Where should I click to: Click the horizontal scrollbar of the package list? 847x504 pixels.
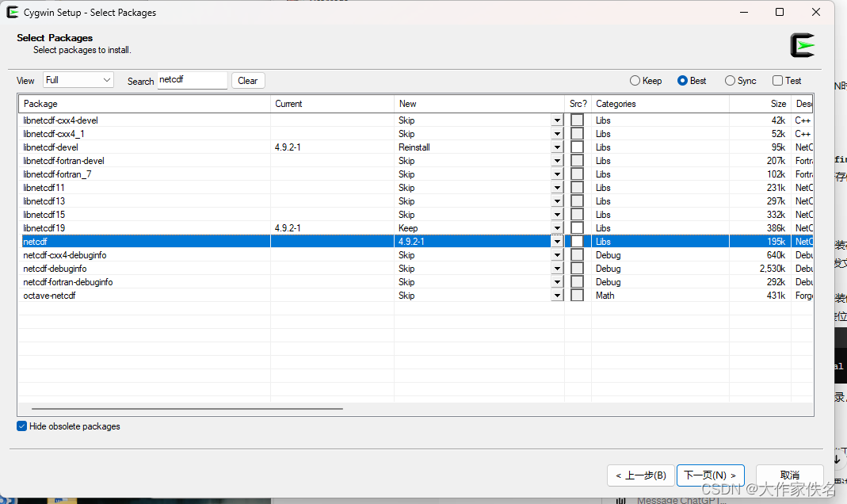coord(187,409)
